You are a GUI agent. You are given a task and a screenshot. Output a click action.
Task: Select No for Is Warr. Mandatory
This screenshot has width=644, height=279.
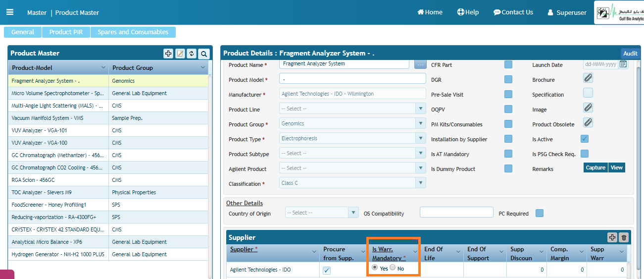click(x=393, y=268)
